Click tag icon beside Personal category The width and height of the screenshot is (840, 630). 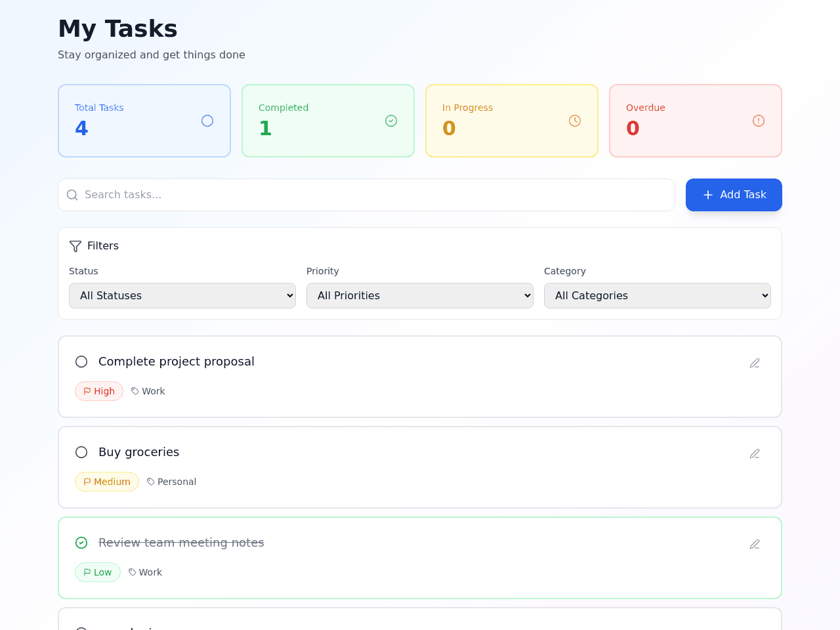(x=151, y=482)
